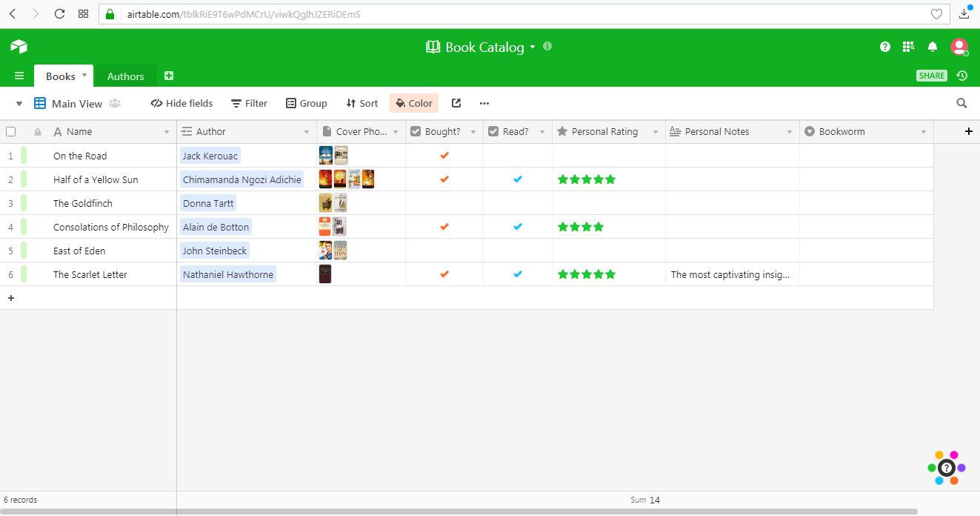The image size is (980, 516).
Task: Click star rating for Consolations of Philosophy
Action: pyautogui.click(x=581, y=227)
